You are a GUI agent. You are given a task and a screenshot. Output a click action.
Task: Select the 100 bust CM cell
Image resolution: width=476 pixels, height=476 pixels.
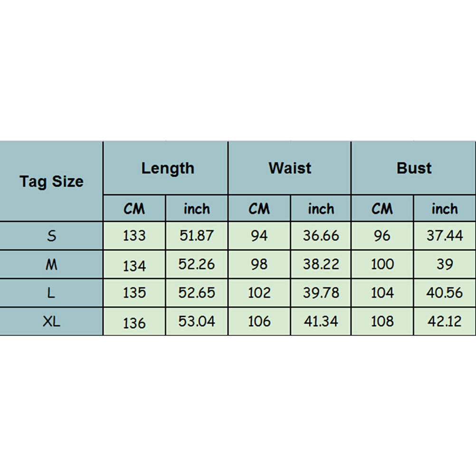click(x=382, y=265)
